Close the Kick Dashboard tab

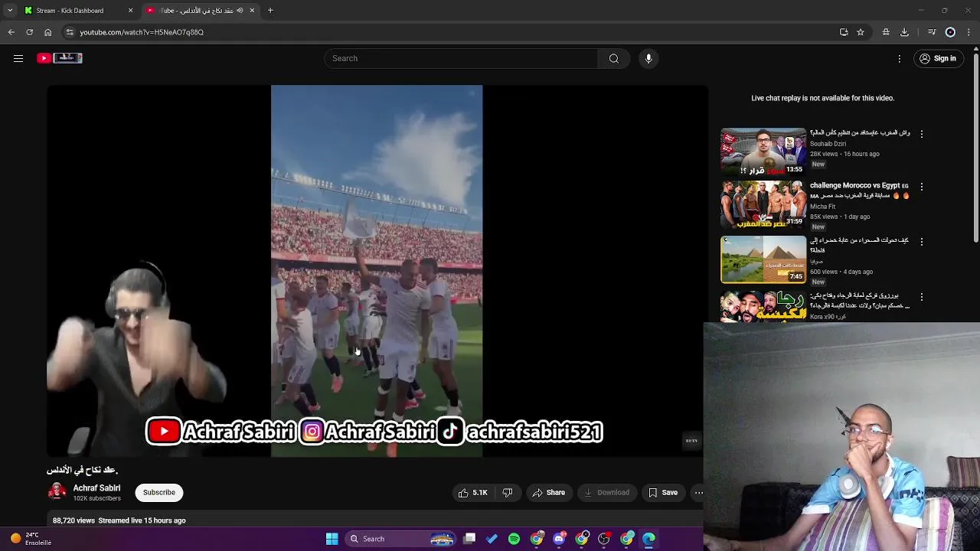130,11
